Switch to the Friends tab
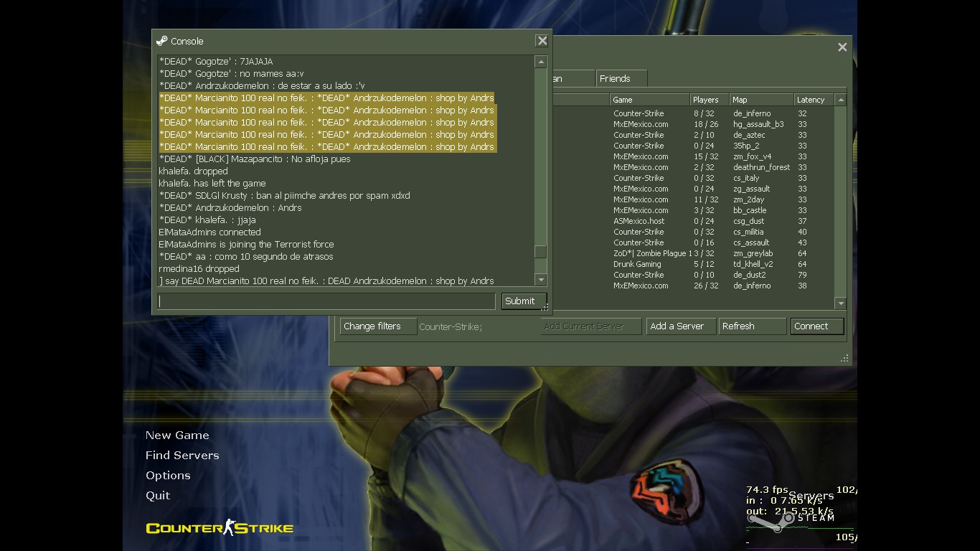This screenshot has height=551, width=980. tap(621, 79)
